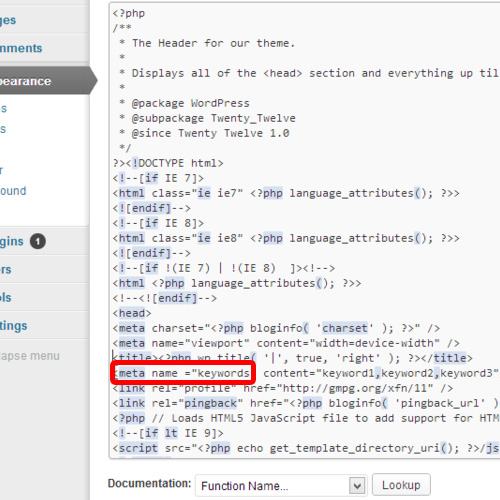This screenshot has height=500, width=500.
Task: Click the '<?php' first line in editor
Action: point(129,13)
